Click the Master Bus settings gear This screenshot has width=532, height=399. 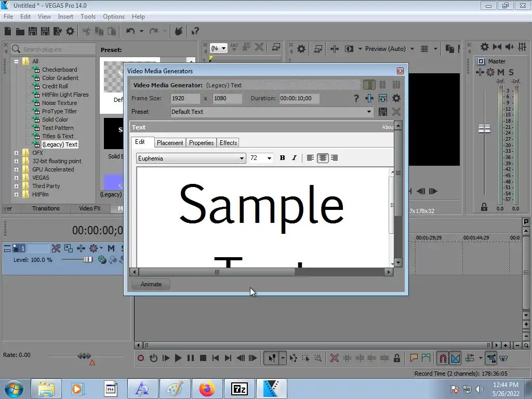point(485,47)
